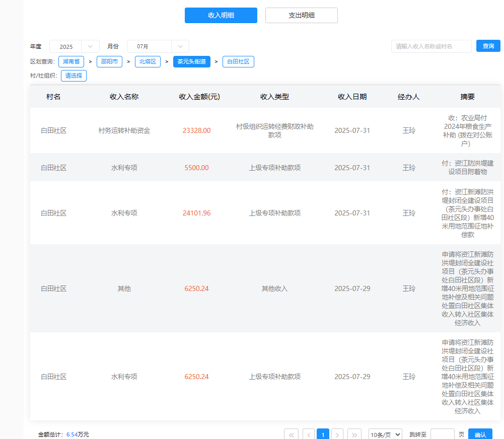
Task: Click the next page arrow icon
Action: (338, 434)
